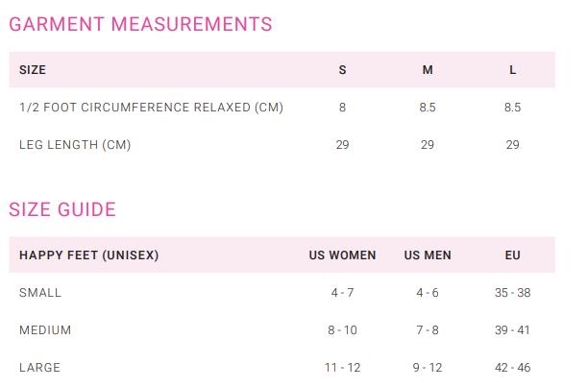Click the US Men 9 - 12 cell

click(428, 368)
